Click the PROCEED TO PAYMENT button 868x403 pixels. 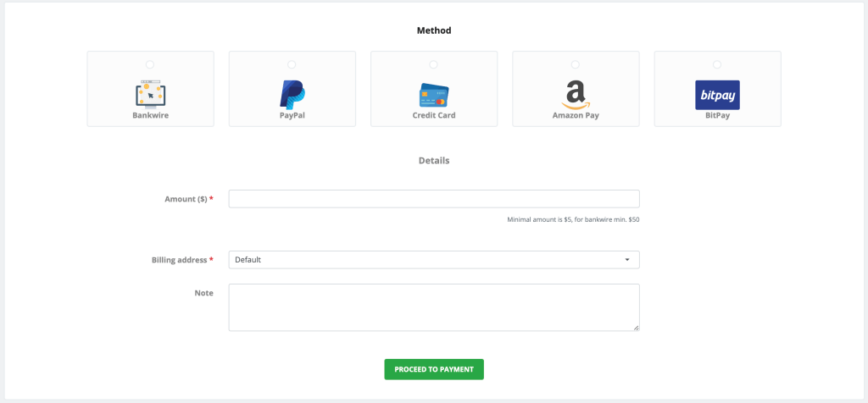click(434, 369)
